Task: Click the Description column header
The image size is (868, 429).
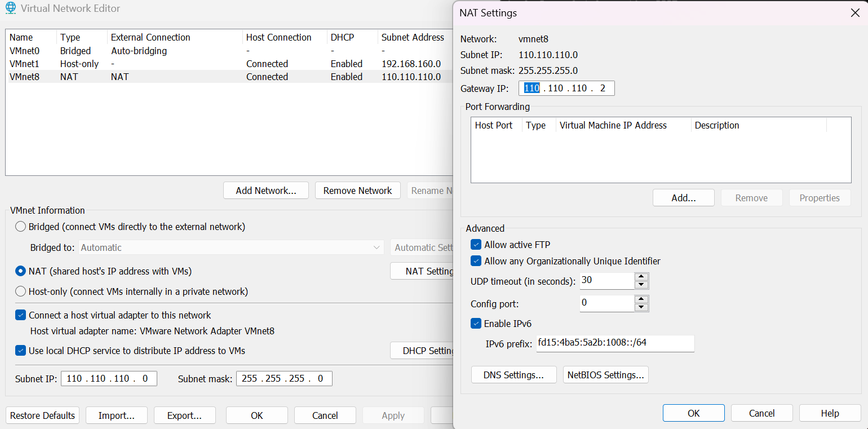Action: click(759, 125)
